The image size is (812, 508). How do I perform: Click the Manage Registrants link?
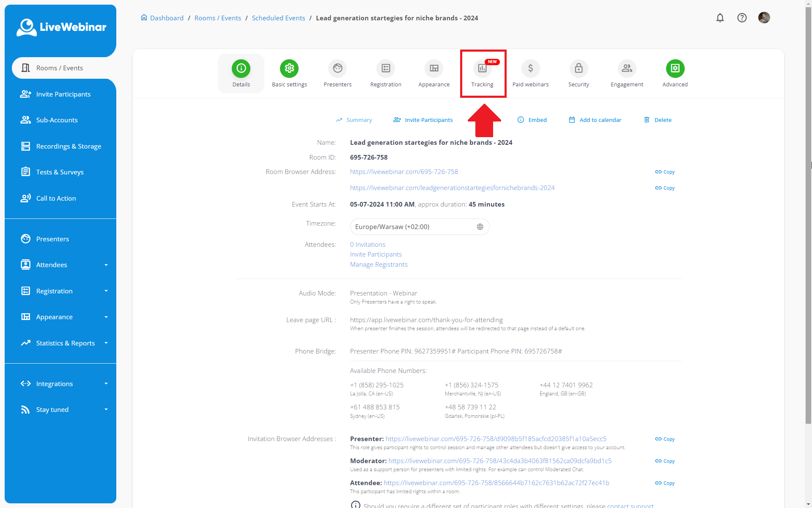tap(379, 265)
